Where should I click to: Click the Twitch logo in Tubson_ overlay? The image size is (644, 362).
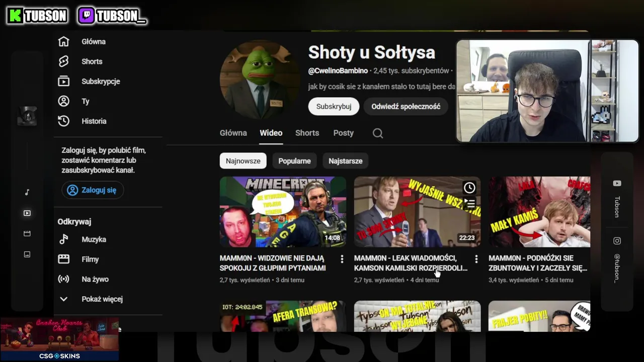(x=86, y=16)
